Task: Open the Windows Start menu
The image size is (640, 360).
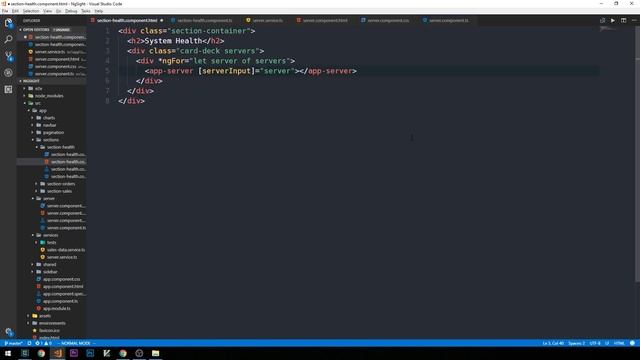Action: coord(8,353)
